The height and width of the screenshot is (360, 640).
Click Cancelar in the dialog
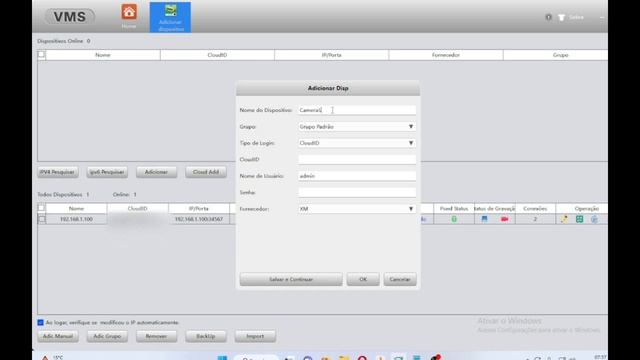(x=400, y=279)
